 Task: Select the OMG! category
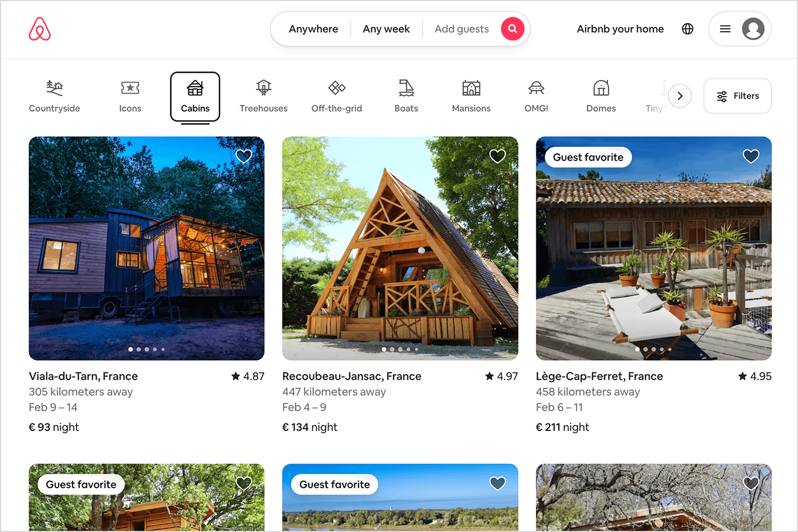point(536,97)
